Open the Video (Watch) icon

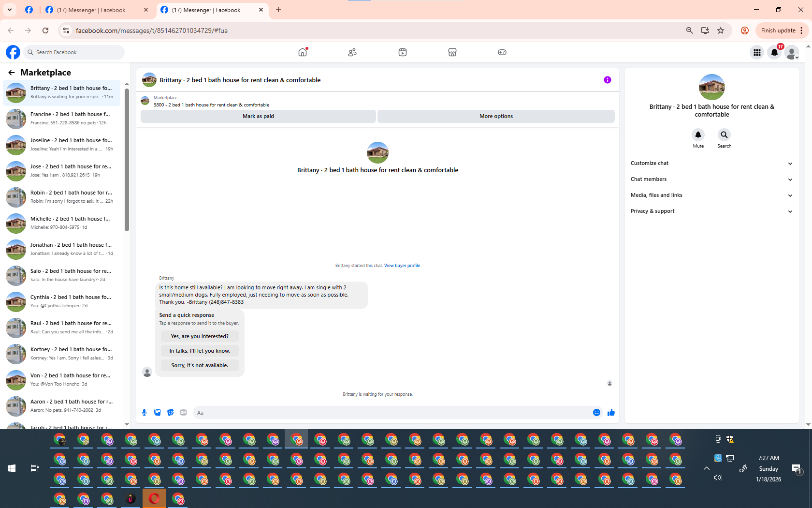[x=403, y=52]
